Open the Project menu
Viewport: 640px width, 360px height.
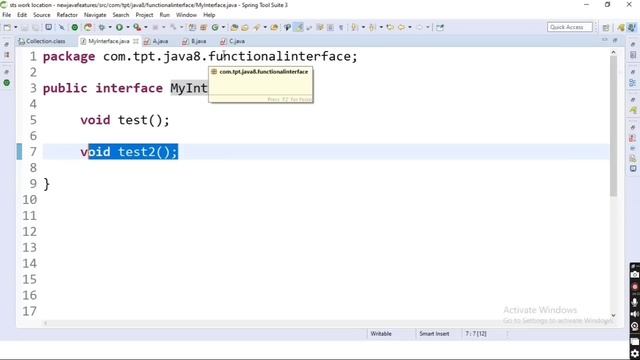[x=144, y=15]
